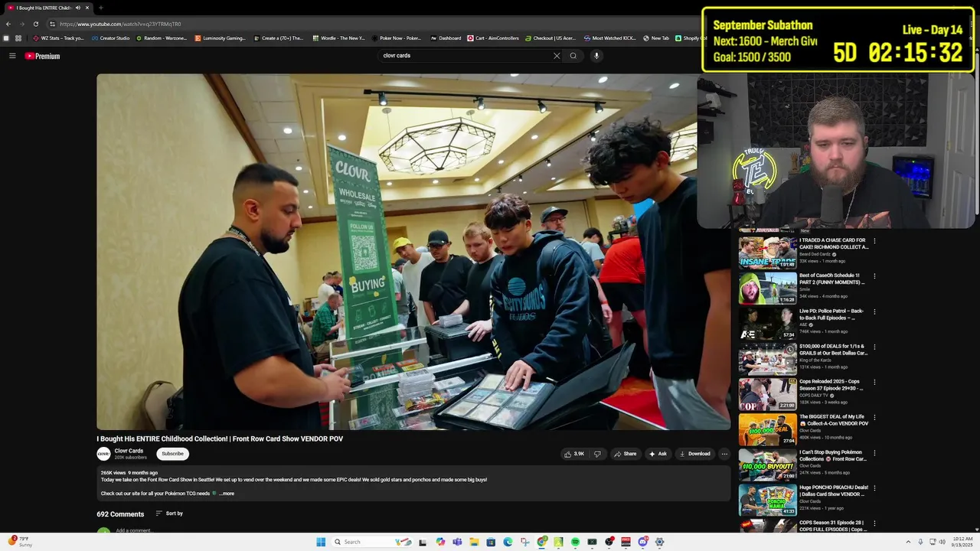Open 'I Can't Stop Buying Pokémon' thumbnail
The width and height of the screenshot is (980, 551).
(x=768, y=465)
